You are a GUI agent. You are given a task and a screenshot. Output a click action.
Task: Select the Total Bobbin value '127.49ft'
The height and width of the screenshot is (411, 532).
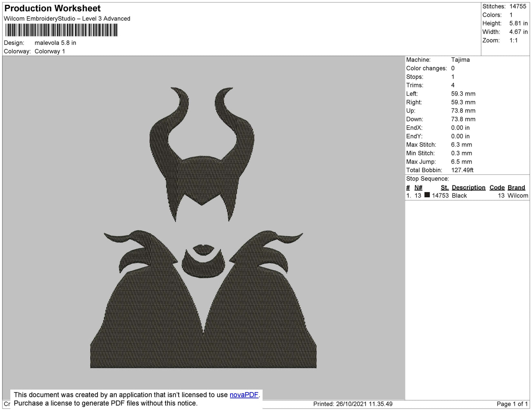click(462, 170)
